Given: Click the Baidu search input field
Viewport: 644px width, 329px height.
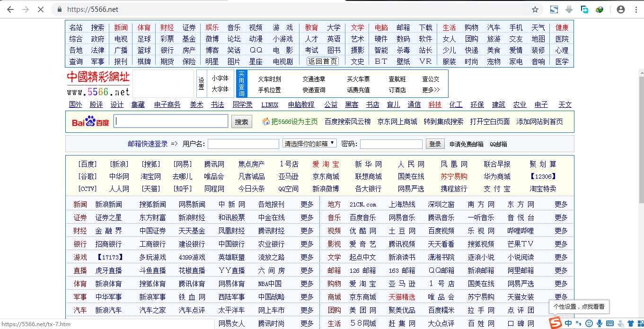Looking at the screenshot, I should 171,121.
